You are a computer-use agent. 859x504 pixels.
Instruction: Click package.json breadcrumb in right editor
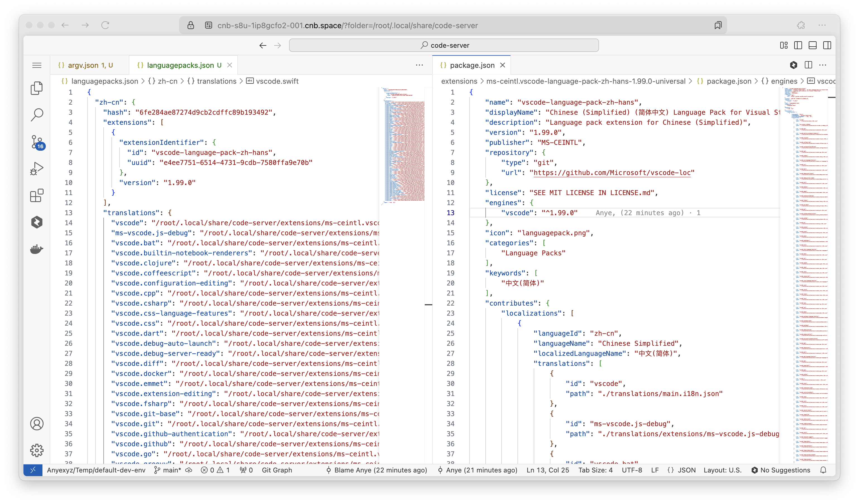pyautogui.click(x=724, y=81)
